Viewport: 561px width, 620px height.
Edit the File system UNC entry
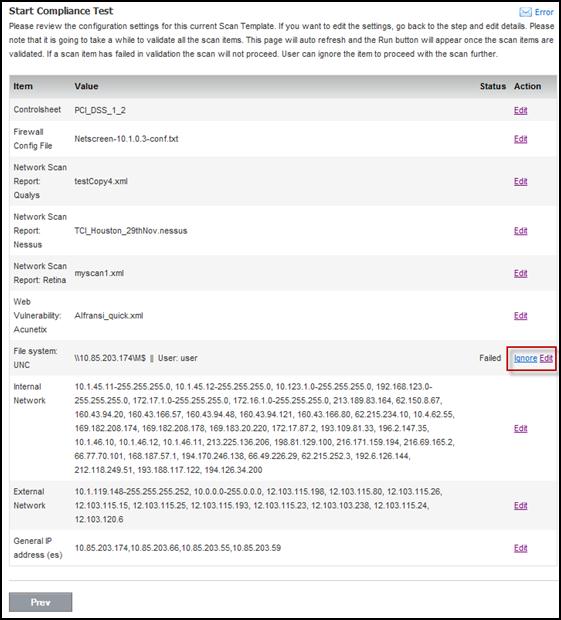pos(546,358)
